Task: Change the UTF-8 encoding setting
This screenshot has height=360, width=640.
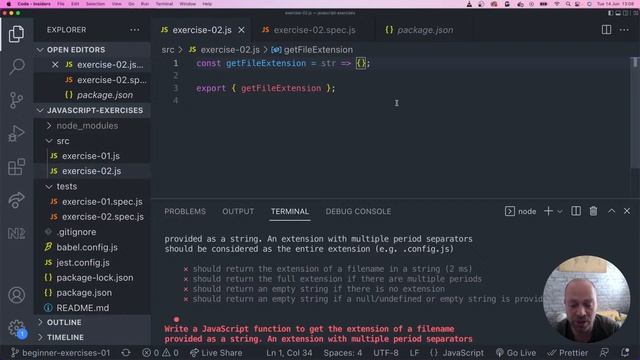Action: click(x=386, y=353)
